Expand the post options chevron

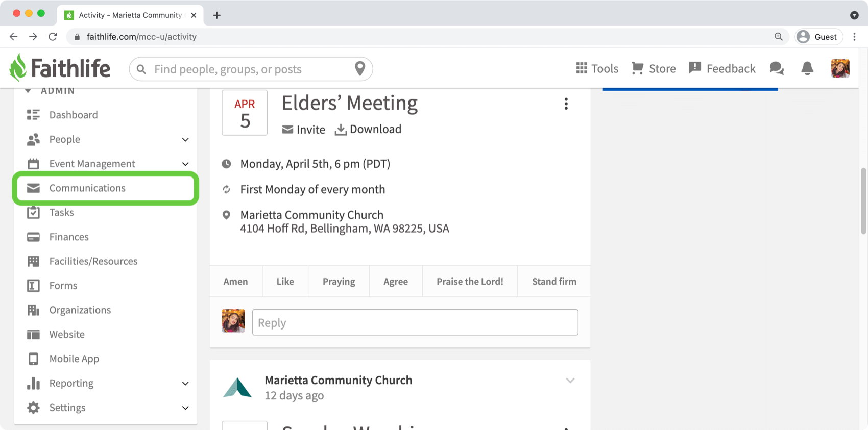coord(570,381)
